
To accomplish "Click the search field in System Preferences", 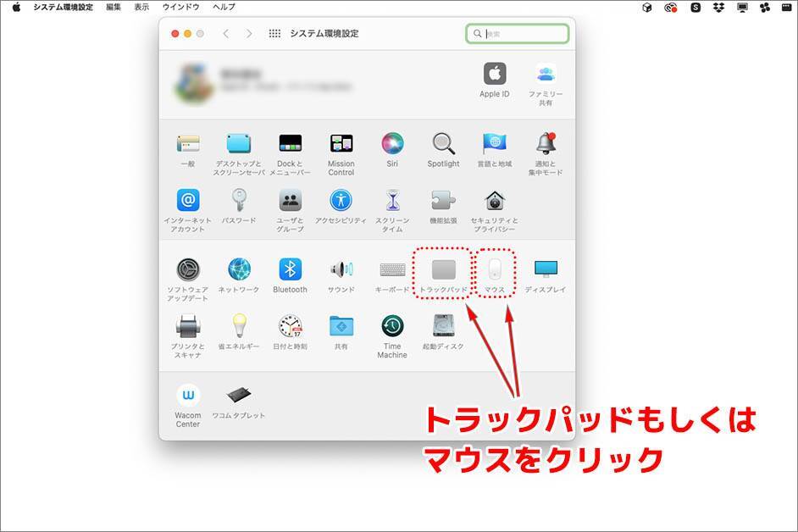I will coord(517,34).
